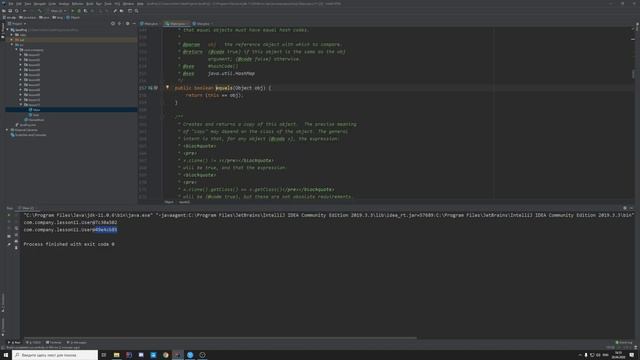Expand the lesson10 package
The height and width of the screenshot is (360, 640).
(x=21, y=100)
